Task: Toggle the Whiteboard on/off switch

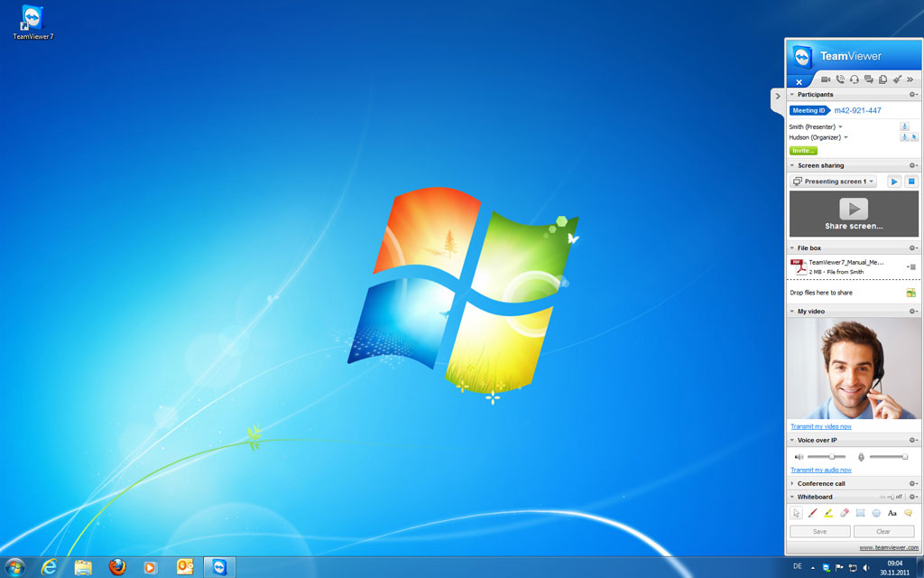Action: pyautogui.click(x=891, y=497)
